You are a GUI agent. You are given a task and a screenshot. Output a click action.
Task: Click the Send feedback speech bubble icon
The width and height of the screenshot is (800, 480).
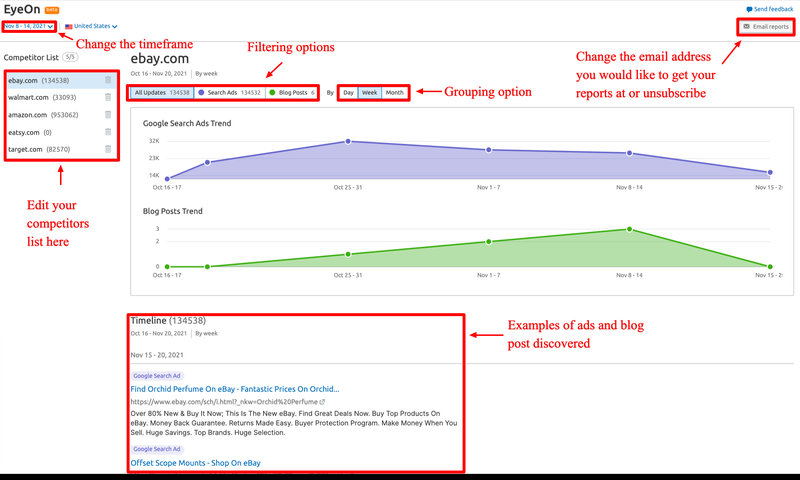749,9
